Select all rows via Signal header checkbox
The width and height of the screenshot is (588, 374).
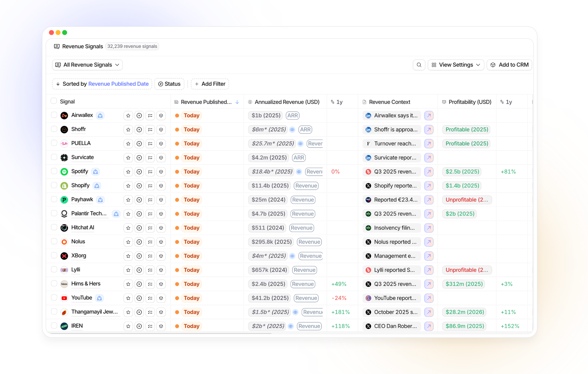54,101
